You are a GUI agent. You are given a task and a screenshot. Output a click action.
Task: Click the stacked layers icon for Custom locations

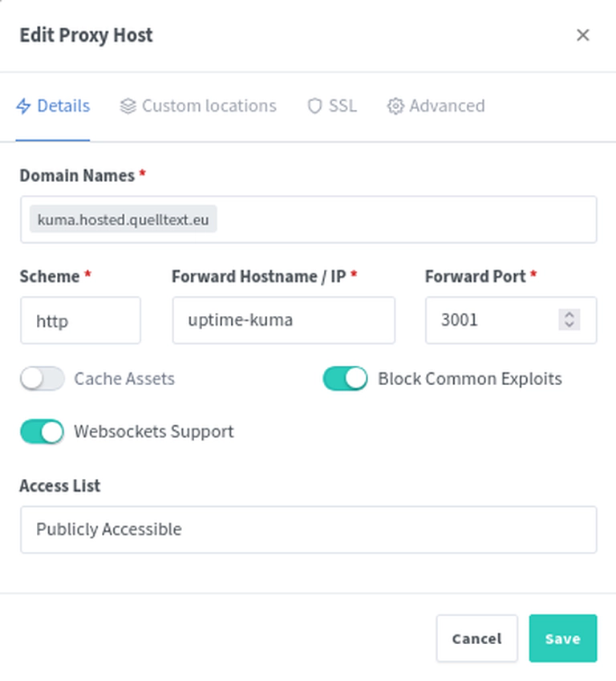[128, 106]
